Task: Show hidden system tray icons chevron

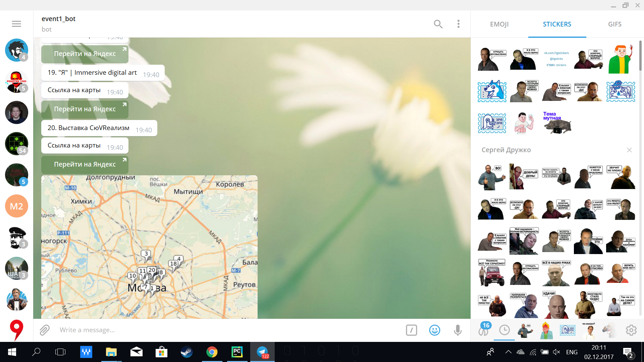Action: pos(508,352)
